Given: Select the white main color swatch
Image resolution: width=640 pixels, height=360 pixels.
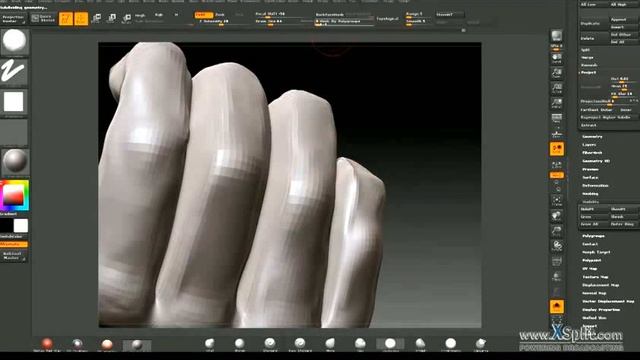Looking at the screenshot, I should point(20,226).
